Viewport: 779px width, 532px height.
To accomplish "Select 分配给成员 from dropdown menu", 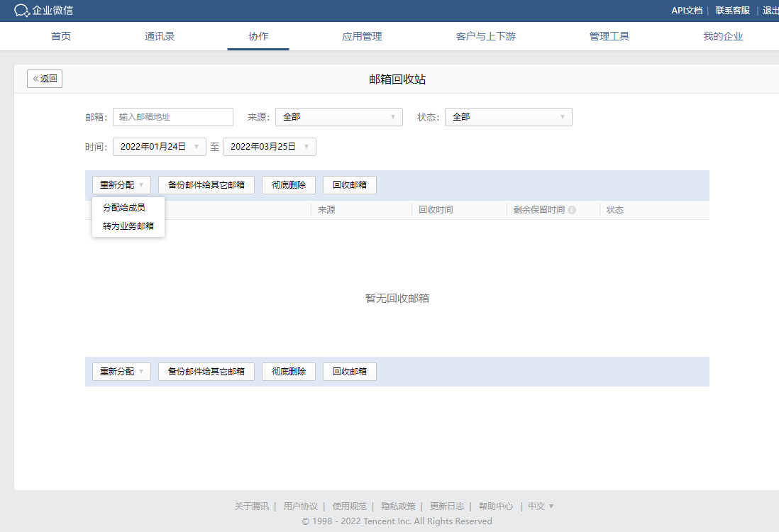I will coord(124,208).
